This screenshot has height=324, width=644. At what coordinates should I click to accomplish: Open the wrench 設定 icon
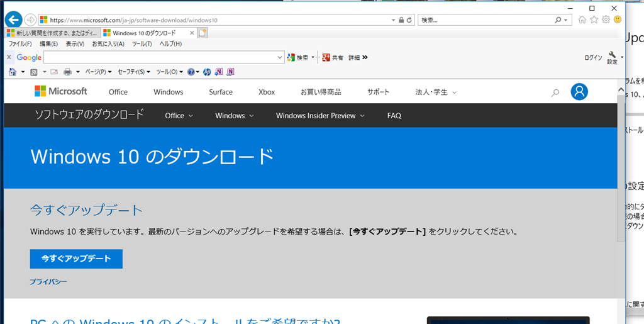coord(612,58)
